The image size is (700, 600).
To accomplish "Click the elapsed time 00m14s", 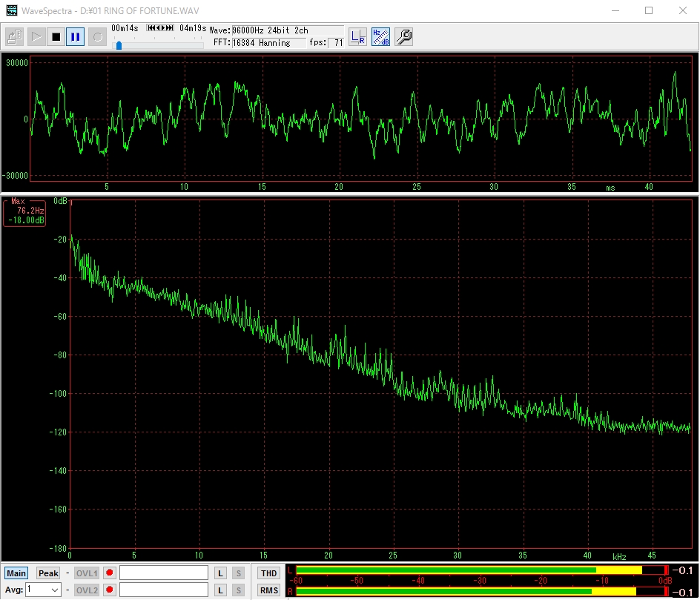I will (x=125, y=28).
